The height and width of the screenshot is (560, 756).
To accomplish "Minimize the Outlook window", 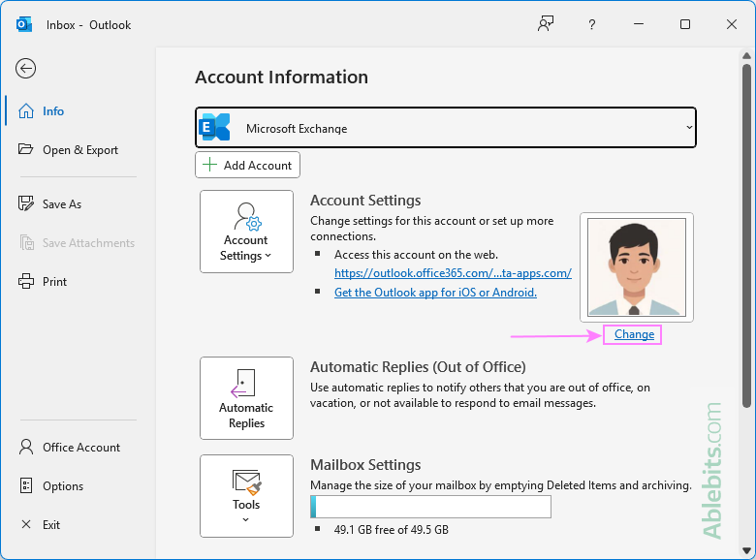I will [x=639, y=24].
